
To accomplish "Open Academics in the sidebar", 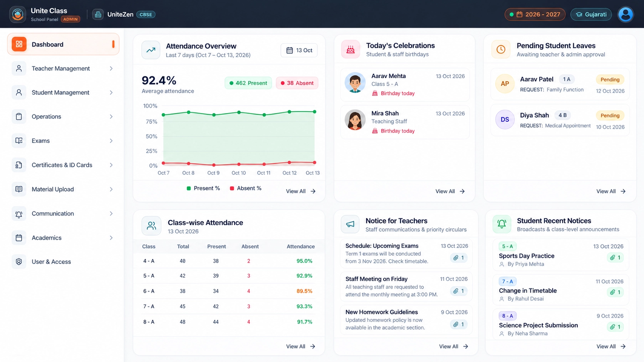I will click(63, 238).
